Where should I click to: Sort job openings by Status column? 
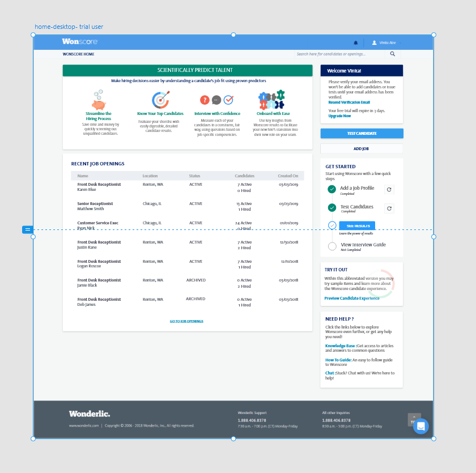(x=195, y=176)
